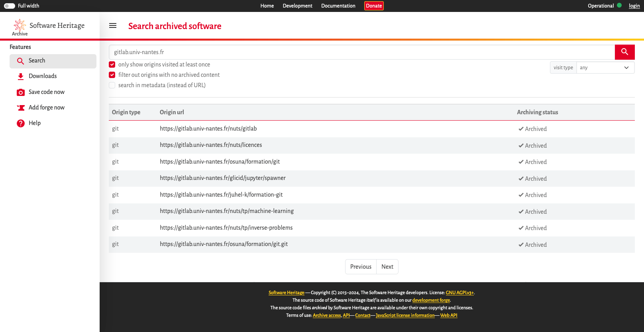This screenshot has height=332, width=644.
Task: Click the magnifying glass search button
Action: click(x=624, y=52)
